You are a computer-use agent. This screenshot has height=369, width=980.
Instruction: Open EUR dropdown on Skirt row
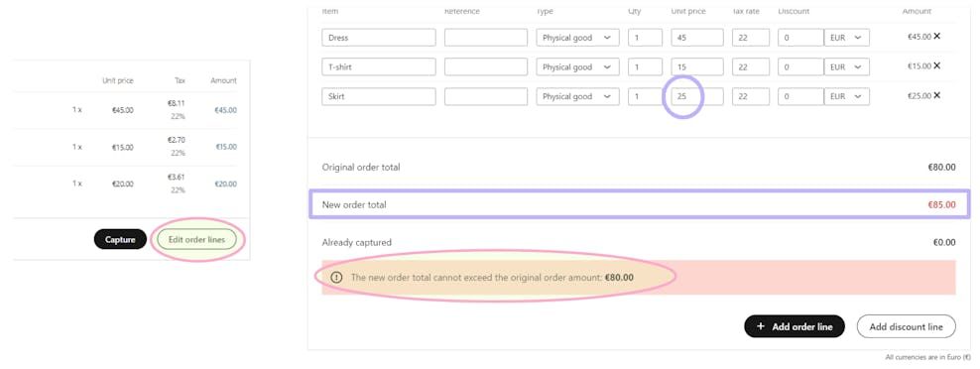click(846, 96)
